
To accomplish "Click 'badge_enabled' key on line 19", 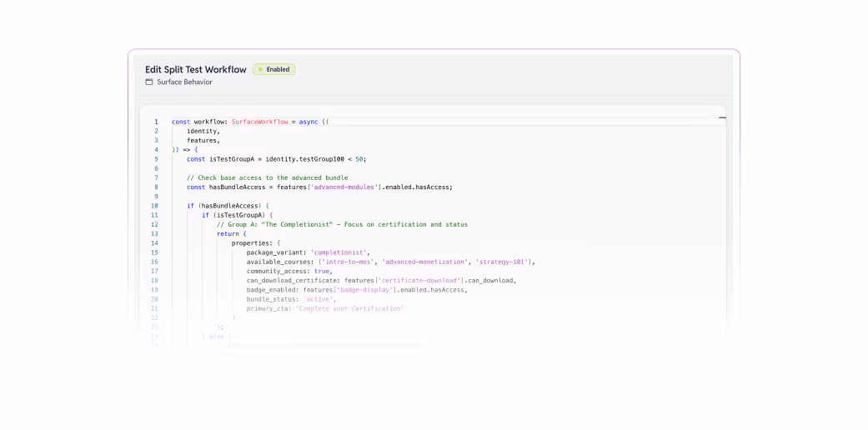I will pyautogui.click(x=271, y=290).
